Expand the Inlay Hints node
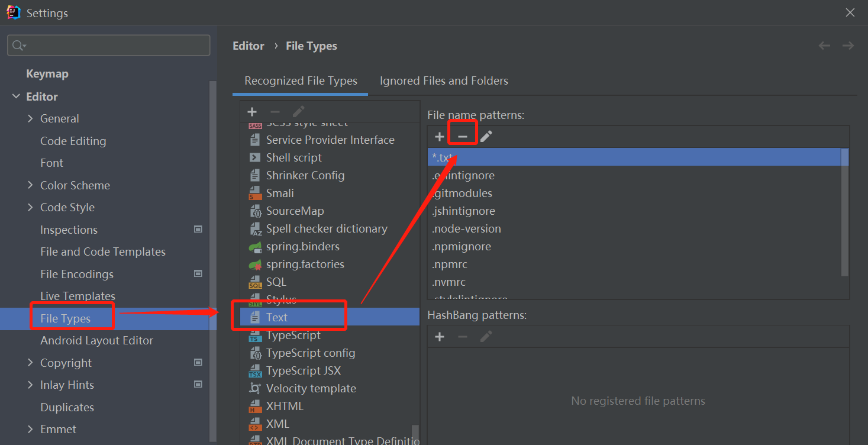The width and height of the screenshot is (868, 445). [x=30, y=385]
